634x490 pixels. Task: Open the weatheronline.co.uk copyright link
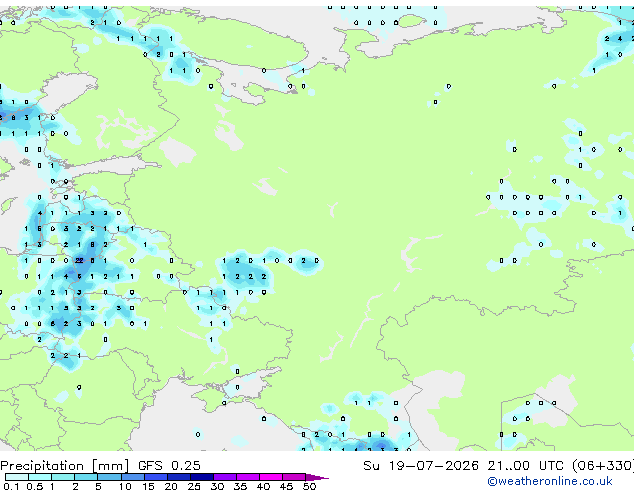pos(549,481)
